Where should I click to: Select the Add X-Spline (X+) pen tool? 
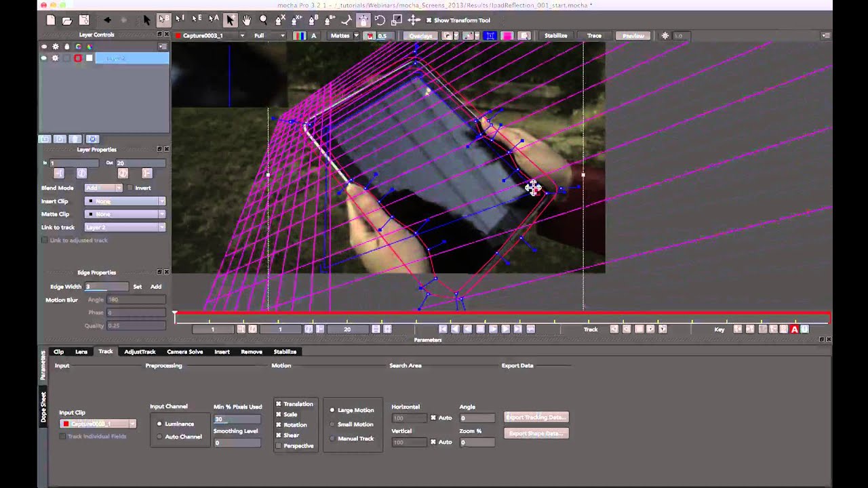[296, 20]
